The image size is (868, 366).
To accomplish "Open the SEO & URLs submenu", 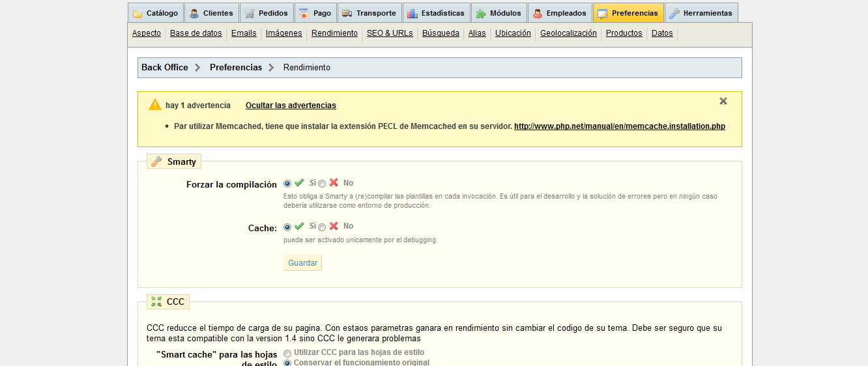I will (x=390, y=33).
